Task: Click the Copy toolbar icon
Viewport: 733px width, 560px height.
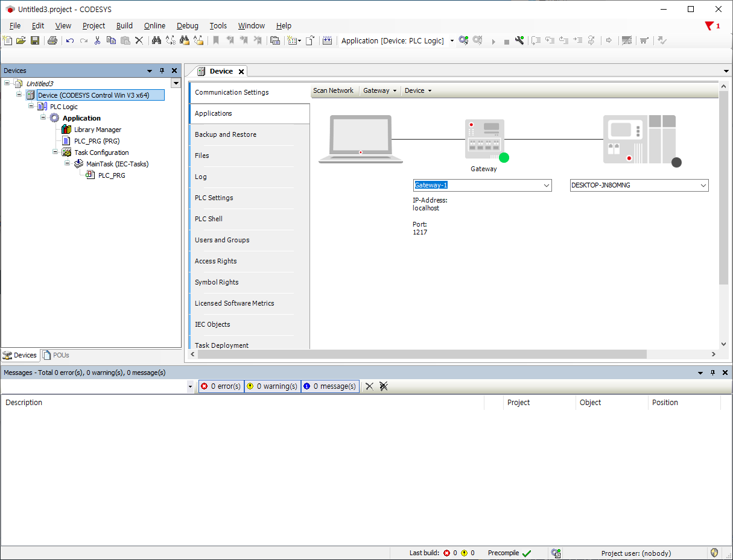Action: 111,40
